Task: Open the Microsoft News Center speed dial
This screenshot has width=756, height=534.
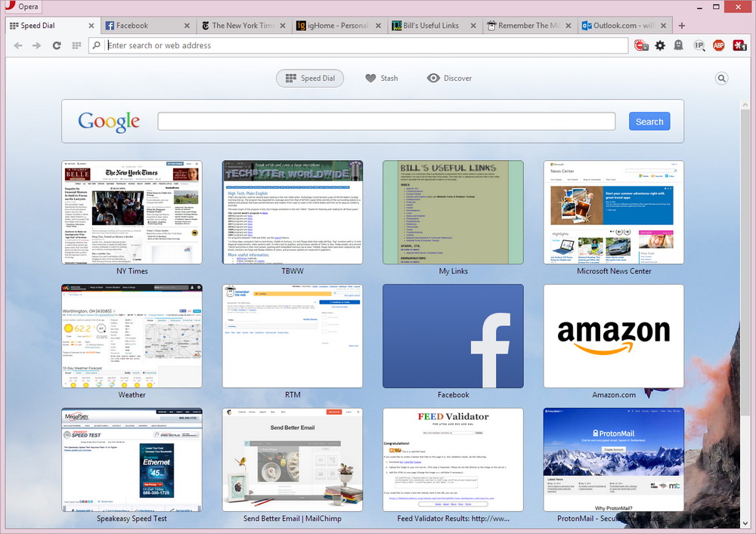Action: [614, 212]
